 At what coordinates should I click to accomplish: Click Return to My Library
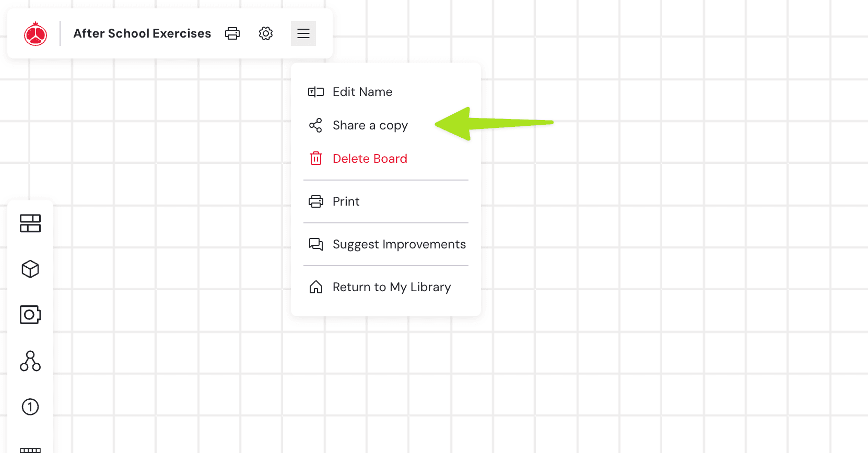pos(391,287)
